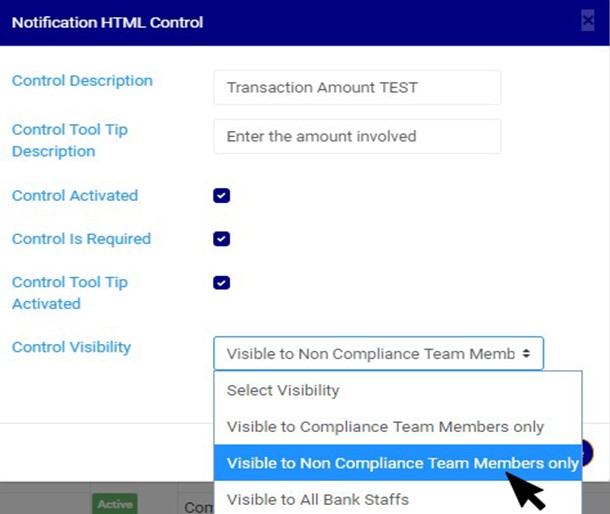The width and height of the screenshot is (610, 514).
Task: Disable the Control Tool Tip Activated checkbox
Action: [222, 283]
